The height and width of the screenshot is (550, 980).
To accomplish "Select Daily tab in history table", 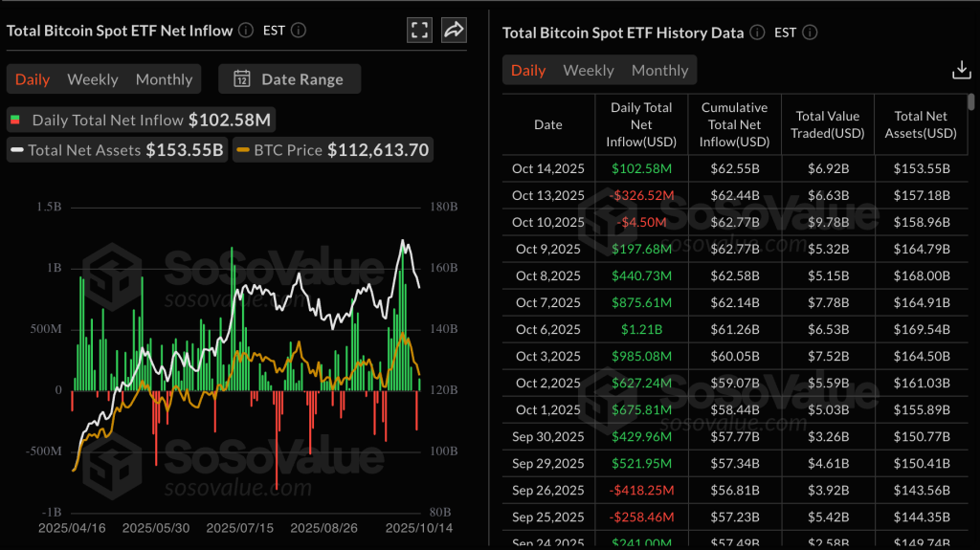I will 528,70.
